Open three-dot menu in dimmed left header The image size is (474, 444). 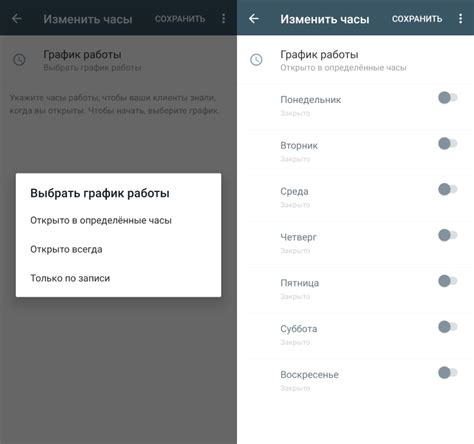coord(223,18)
